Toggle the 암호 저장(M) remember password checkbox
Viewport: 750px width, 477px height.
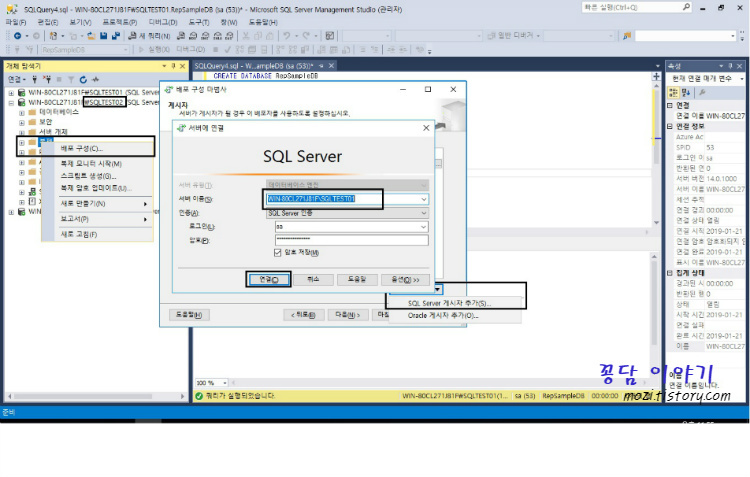[278, 253]
